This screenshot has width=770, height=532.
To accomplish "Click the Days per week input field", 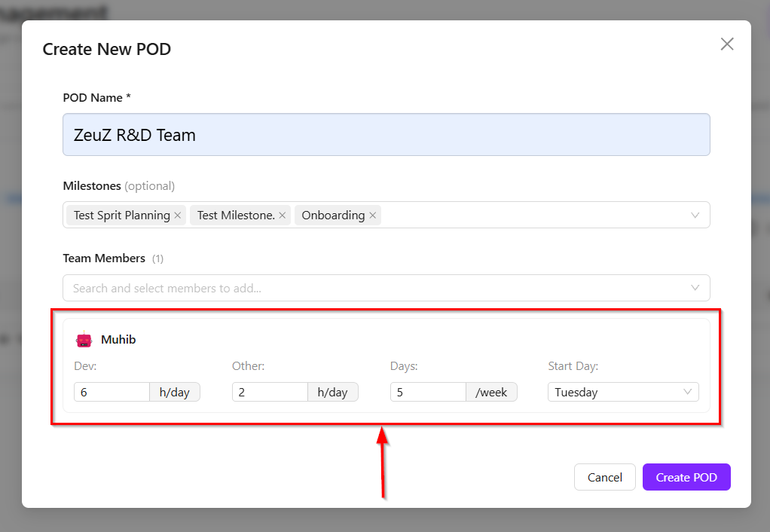I will click(428, 392).
